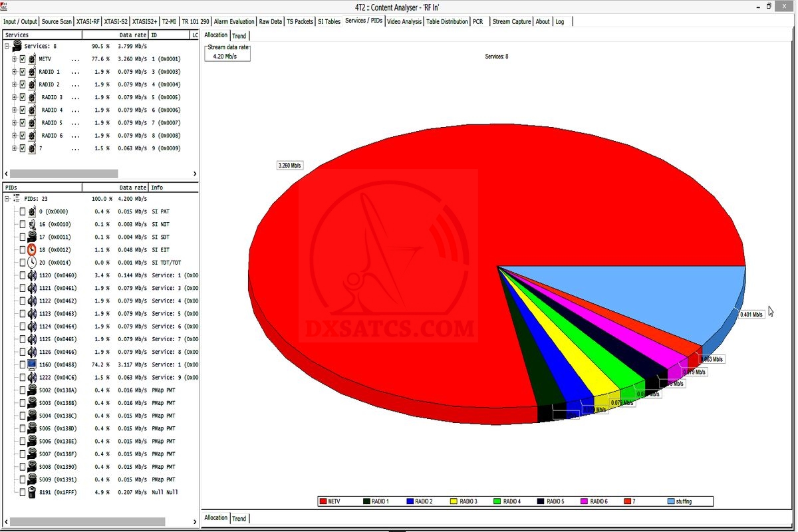Open the Stream Capture tab
This screenshot has width=798, height=532.
click(511, 21)
